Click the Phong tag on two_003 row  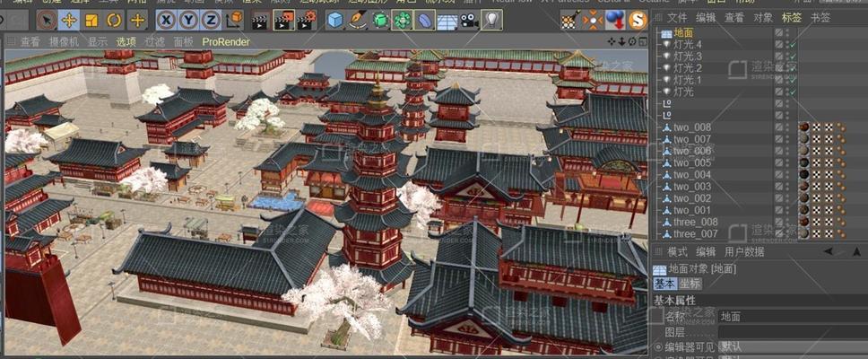(841, 187)
